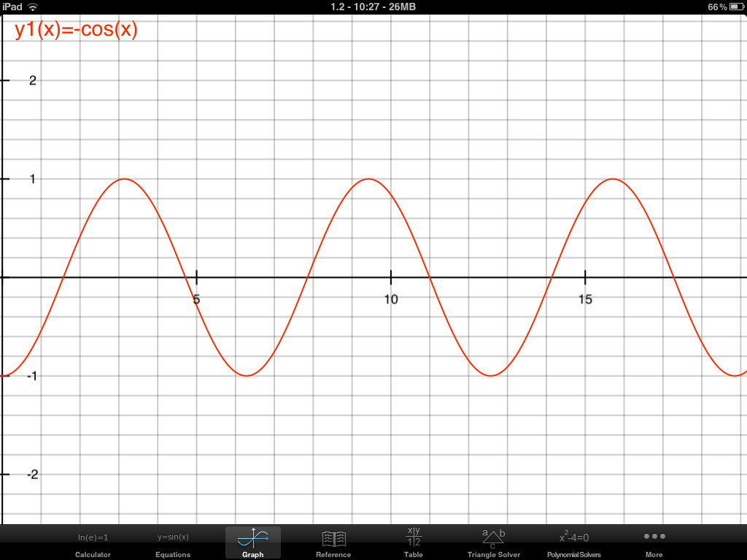This screenshot has width=747, height=560.
Task: Click the x-axis tick labeled 5
Action: (196, 299)
